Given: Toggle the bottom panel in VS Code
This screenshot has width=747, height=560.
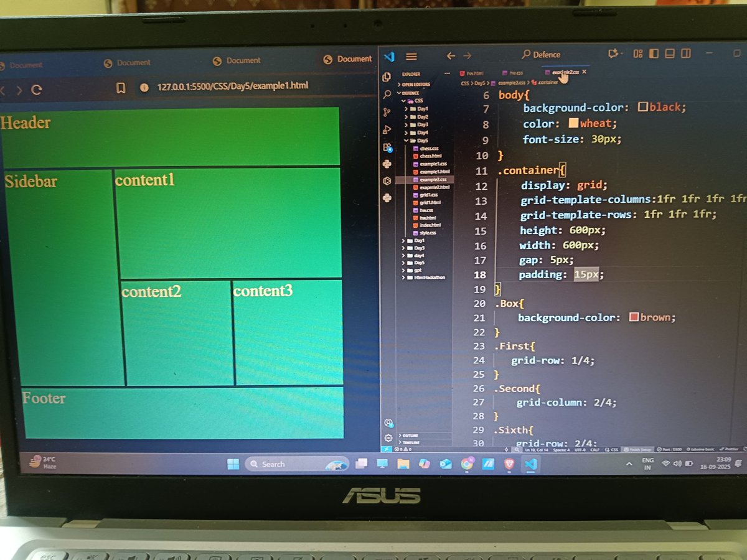Looking at the screenshot, I should click(x=670, y=54).
